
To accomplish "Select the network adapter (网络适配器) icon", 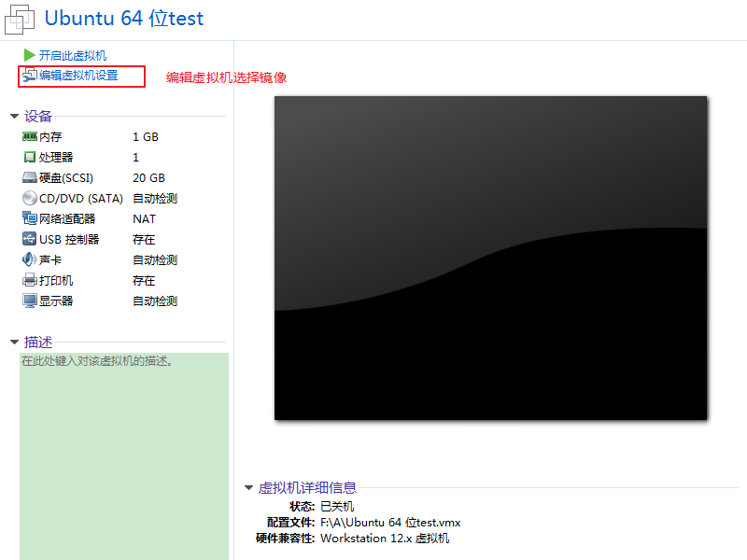I will click(x=30, y=219).
